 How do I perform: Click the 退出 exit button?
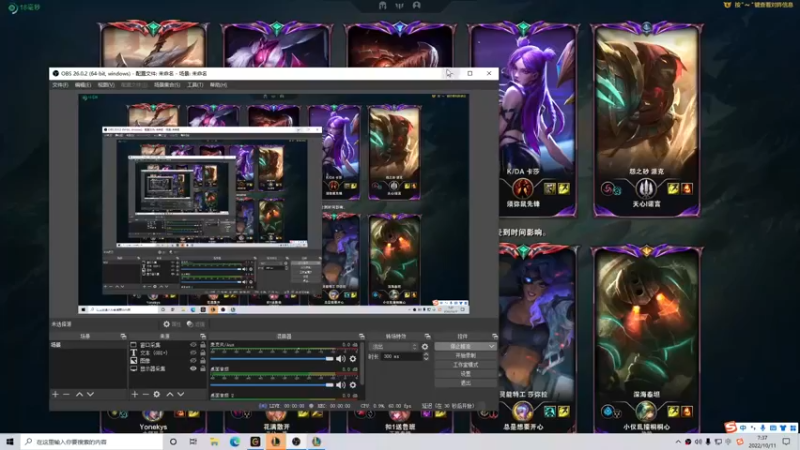465,383
